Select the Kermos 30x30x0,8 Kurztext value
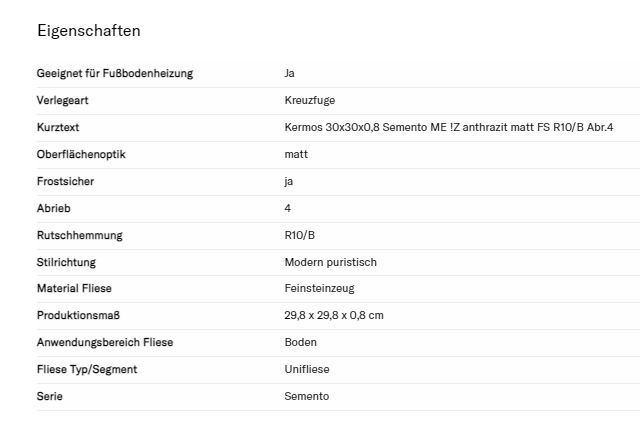 coord(448,127)
